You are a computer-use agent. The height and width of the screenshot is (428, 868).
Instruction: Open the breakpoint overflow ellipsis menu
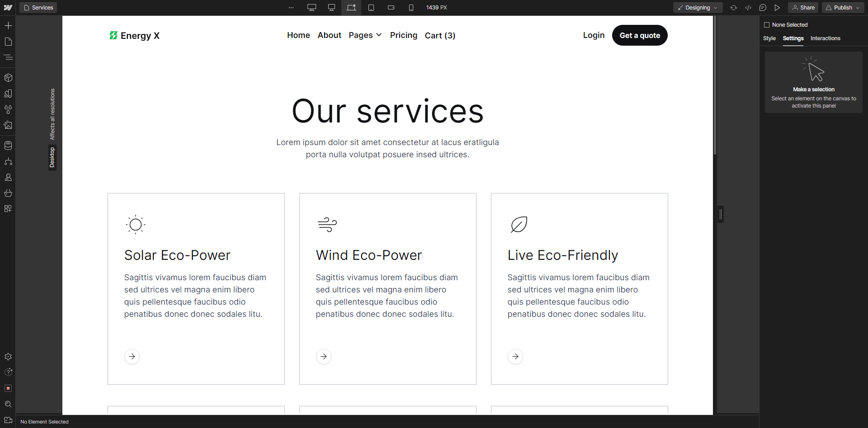pos(291,8)
